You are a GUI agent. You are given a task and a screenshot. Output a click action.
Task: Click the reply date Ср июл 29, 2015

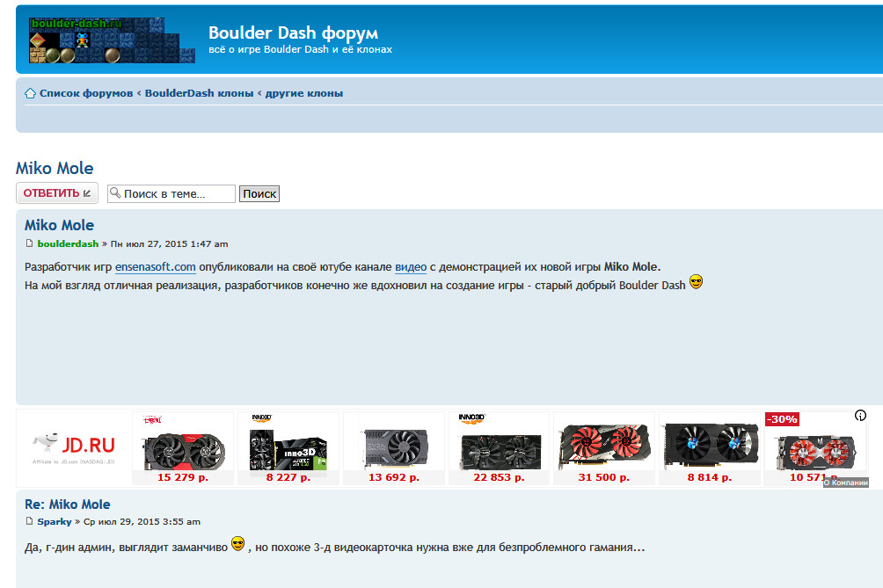[142, 521]
